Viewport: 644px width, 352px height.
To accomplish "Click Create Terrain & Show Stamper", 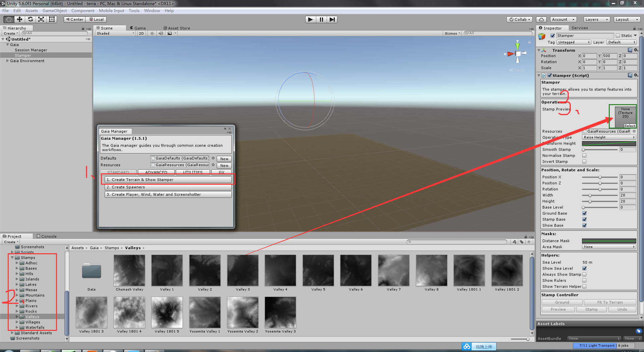I will click(x=168, y=180).
